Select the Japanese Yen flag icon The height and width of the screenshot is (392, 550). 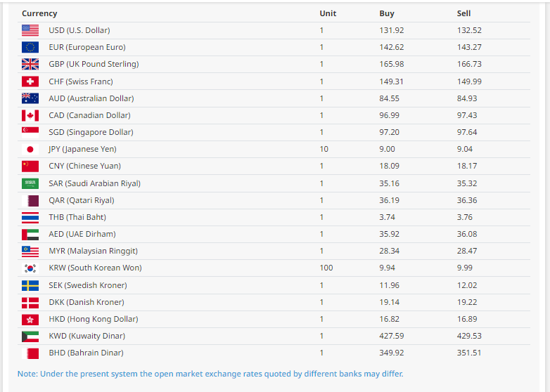click(x=30, y=149)
